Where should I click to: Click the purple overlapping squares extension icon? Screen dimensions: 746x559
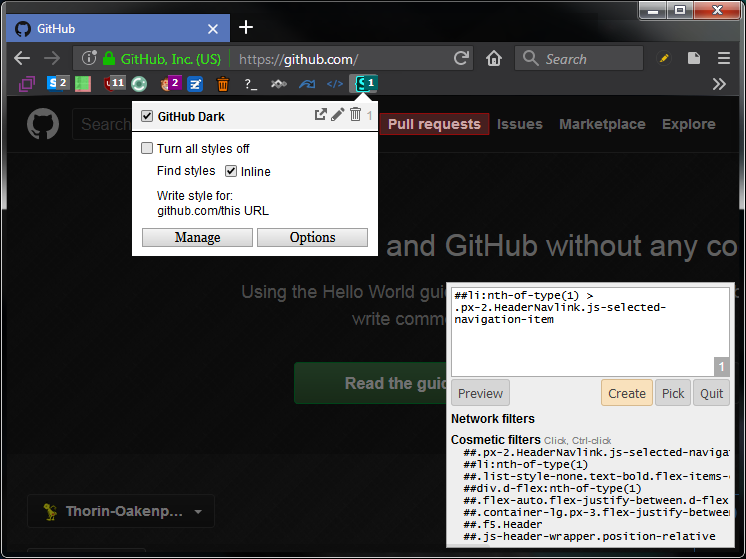pyautogui.click(x=27, y=84)
